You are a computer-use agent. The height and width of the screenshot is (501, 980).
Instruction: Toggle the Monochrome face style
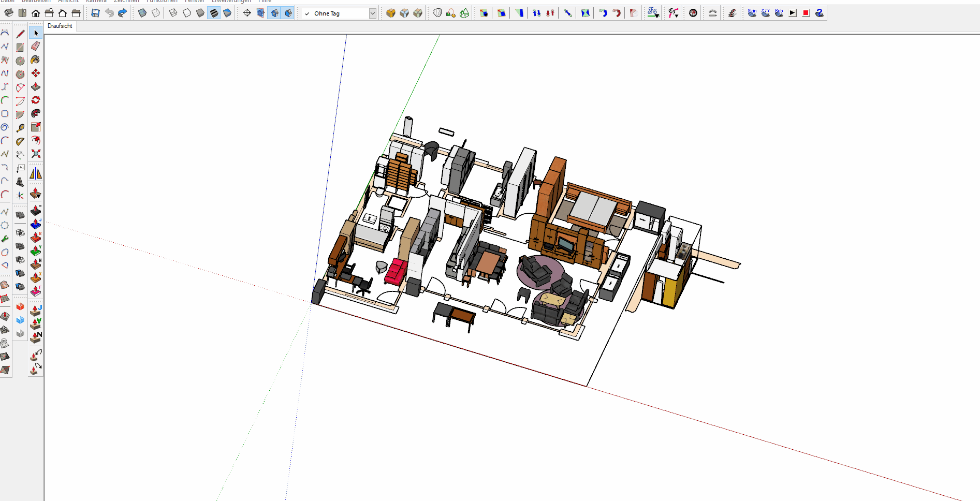tap(227, 13)
